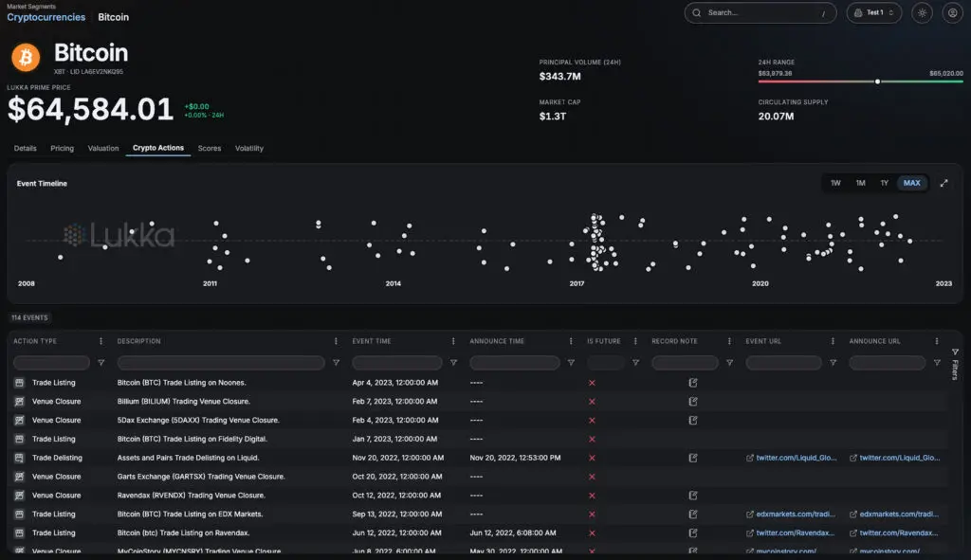
Task: Click the Announce Time filter text box
Action: coord(515,363)
